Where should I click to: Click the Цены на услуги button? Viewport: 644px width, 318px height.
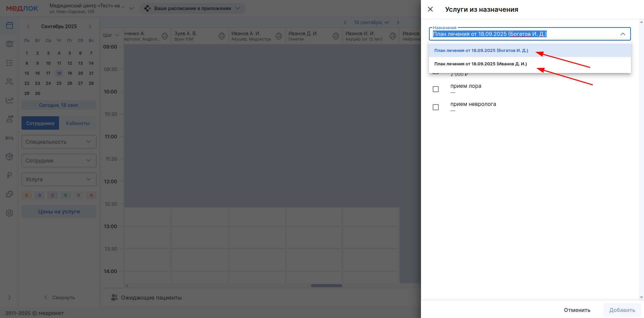coord(59,212)
